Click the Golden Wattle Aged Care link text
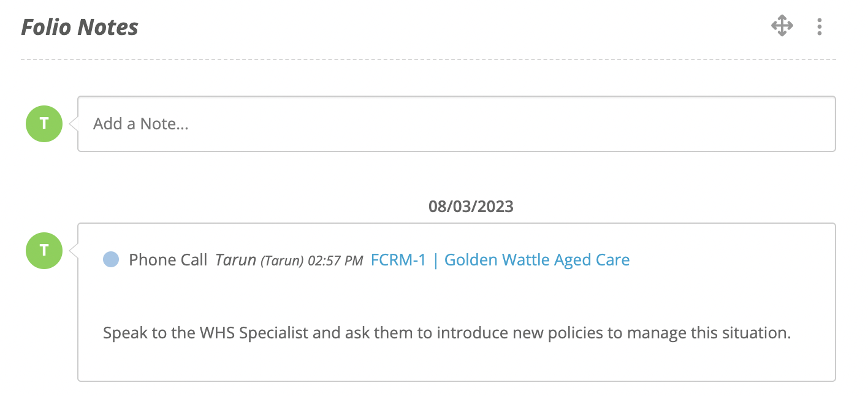Screen dimensions: 868x396 (x=537, y=260)
